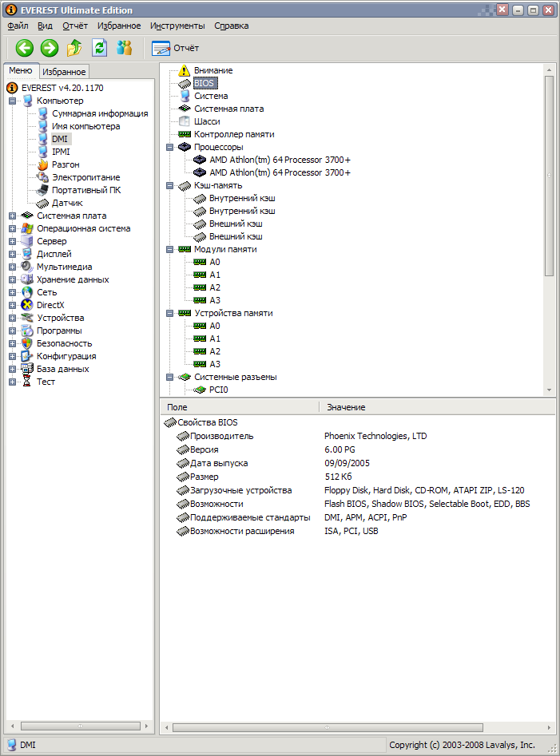Expand the DirectX node

12,305
